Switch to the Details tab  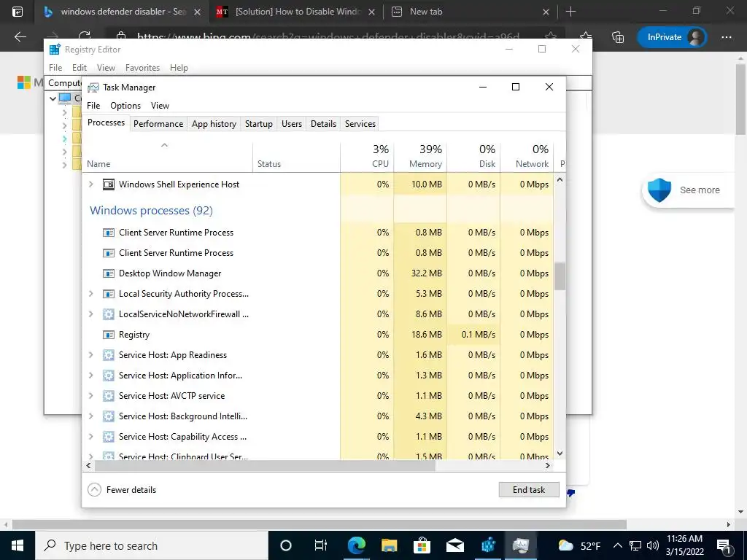click(x=323, y=124)
